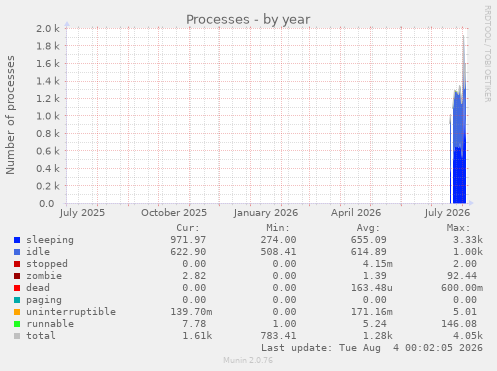Click runnable maximum value 146.08
The image size is (497, 371).
(459, 324)
